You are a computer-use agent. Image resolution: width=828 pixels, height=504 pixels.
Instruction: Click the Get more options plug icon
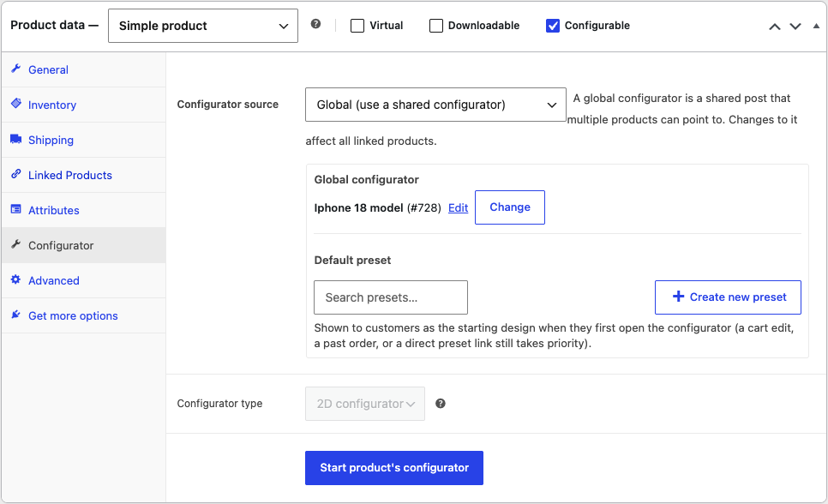pyautogui.click(x=15, y=315)
